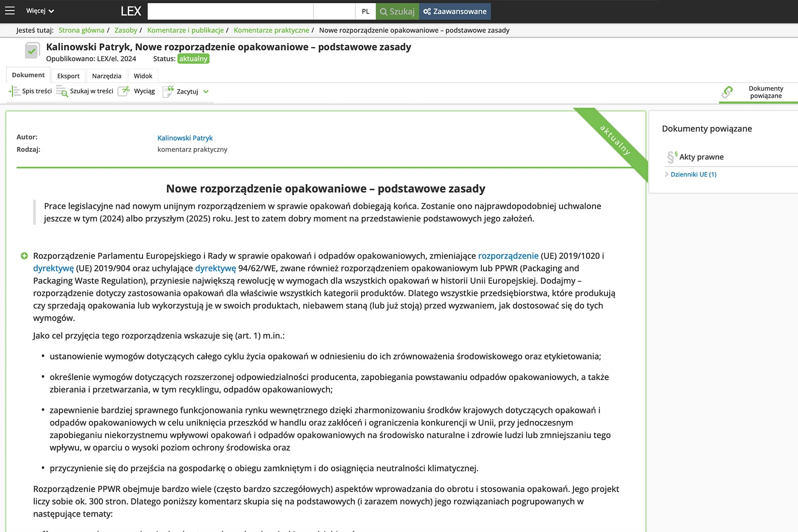Click the 'komentarz praktyczny' type value

click(193, 150)
